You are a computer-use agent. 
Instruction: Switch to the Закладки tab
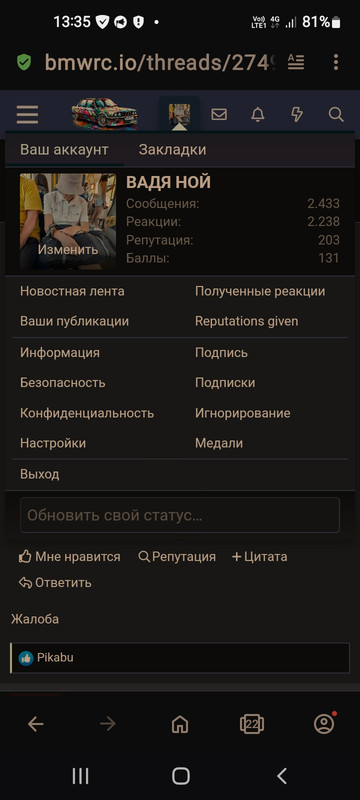tap(172, 149)
